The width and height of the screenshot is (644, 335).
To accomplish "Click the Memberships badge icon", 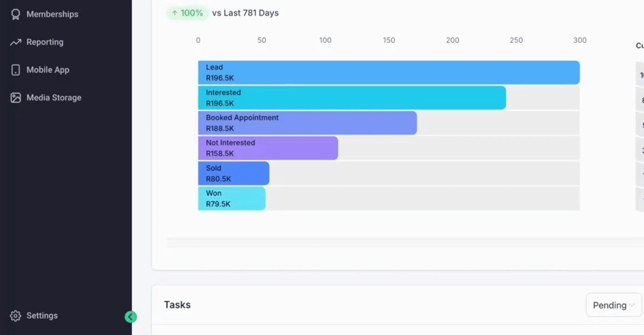I will [x=16, y=14].
